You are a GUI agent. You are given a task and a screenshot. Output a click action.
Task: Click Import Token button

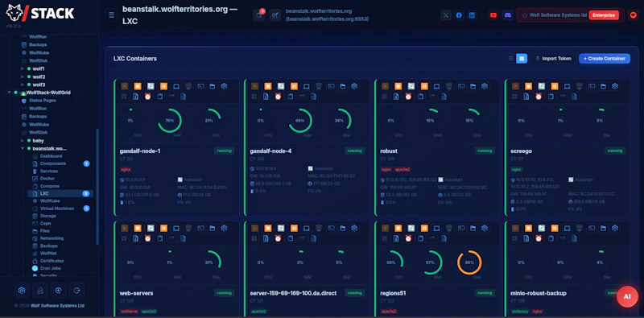pyautogui.click(x=553, y=58)
